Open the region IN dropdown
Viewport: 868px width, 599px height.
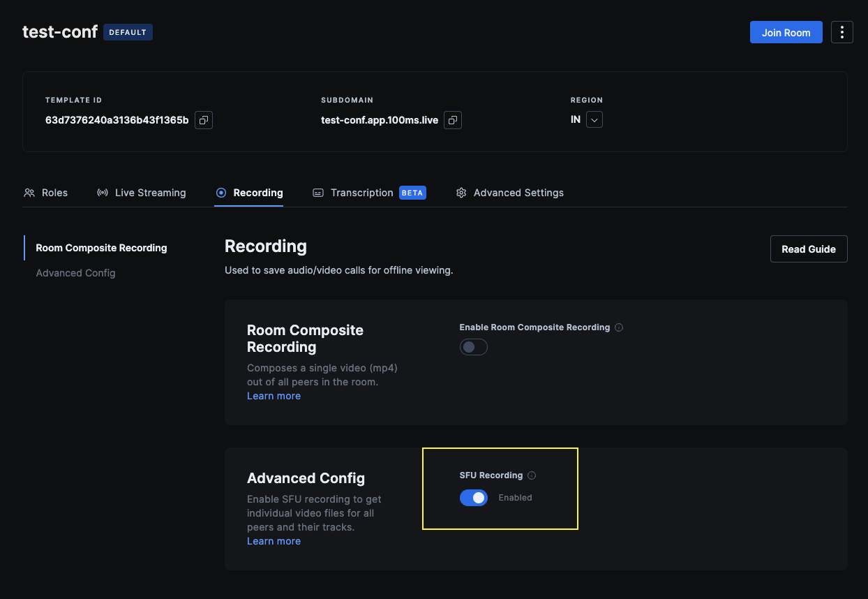(x=594, y=120)
